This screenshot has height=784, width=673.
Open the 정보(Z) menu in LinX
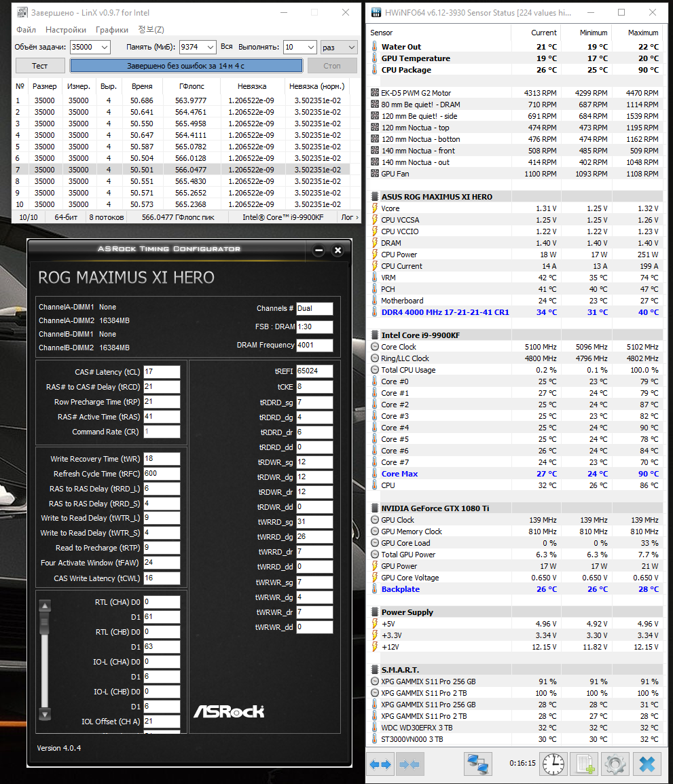tap(151, 29)
